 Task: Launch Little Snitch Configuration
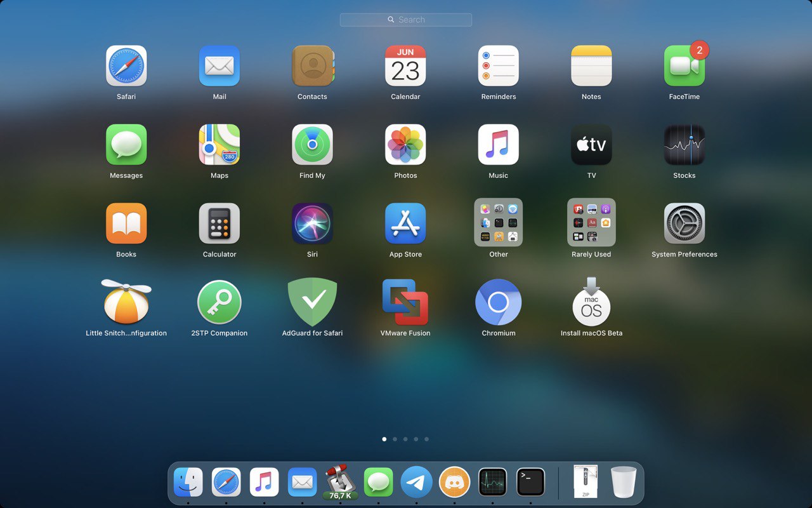(126, 302)
